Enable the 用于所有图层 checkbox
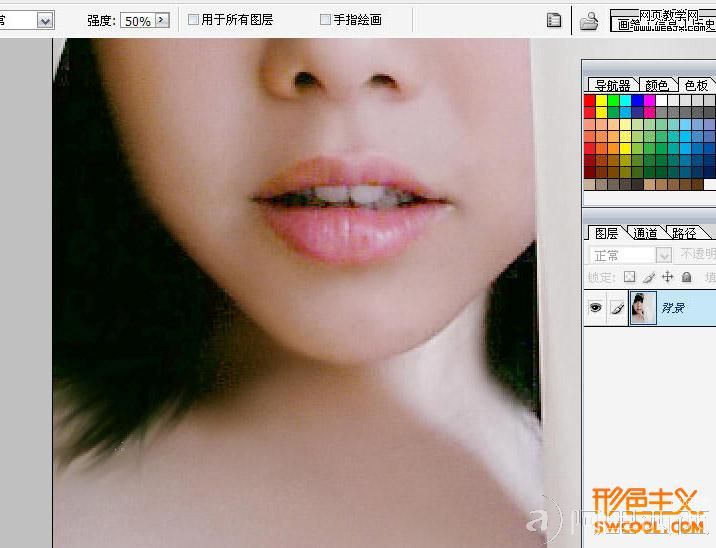The width and height of the screenshot is (716, 548). [x=193, y=19]
